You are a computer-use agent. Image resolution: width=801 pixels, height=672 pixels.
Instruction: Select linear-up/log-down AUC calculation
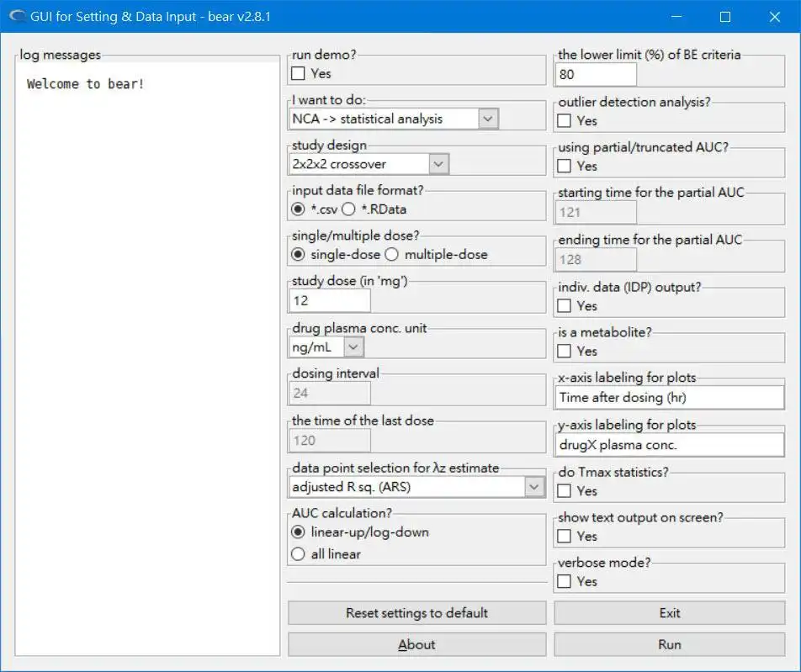298,532
